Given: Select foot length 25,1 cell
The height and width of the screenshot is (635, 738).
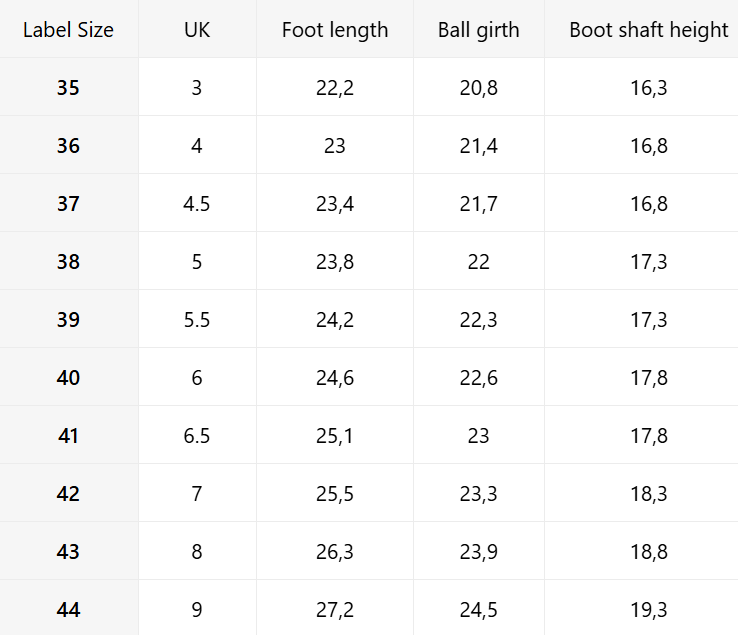Looking at the screenshot, I should coord(335,436).
